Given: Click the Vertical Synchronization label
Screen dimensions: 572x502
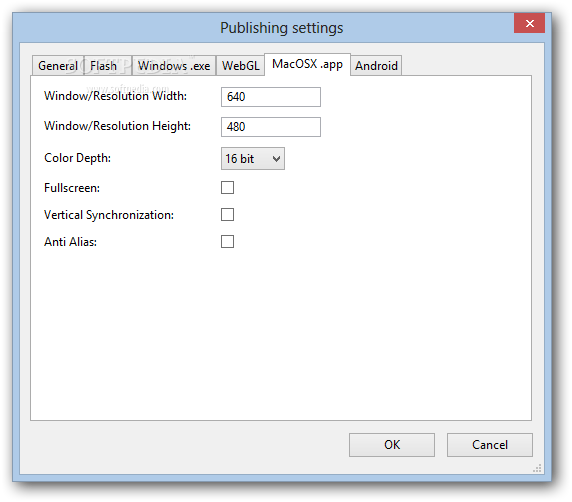Looking at the screenshot, I should pos(109,215).
